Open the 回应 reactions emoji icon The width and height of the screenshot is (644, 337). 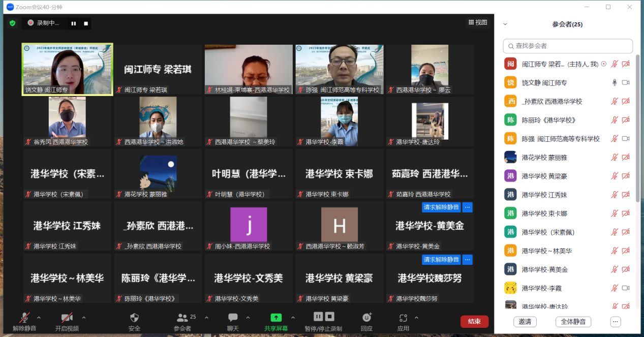366,318
